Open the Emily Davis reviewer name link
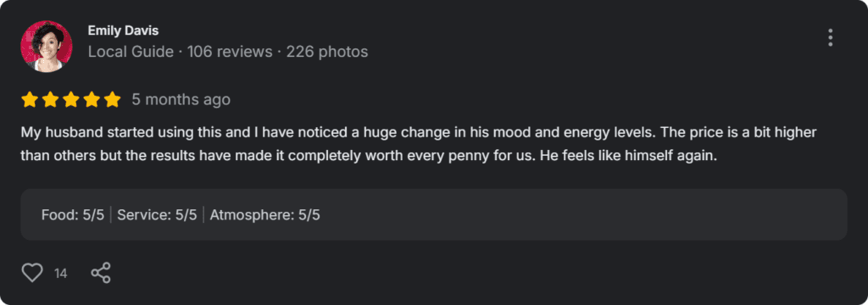Viewport: 868px width, 305px height. click(x=123, y=31)
